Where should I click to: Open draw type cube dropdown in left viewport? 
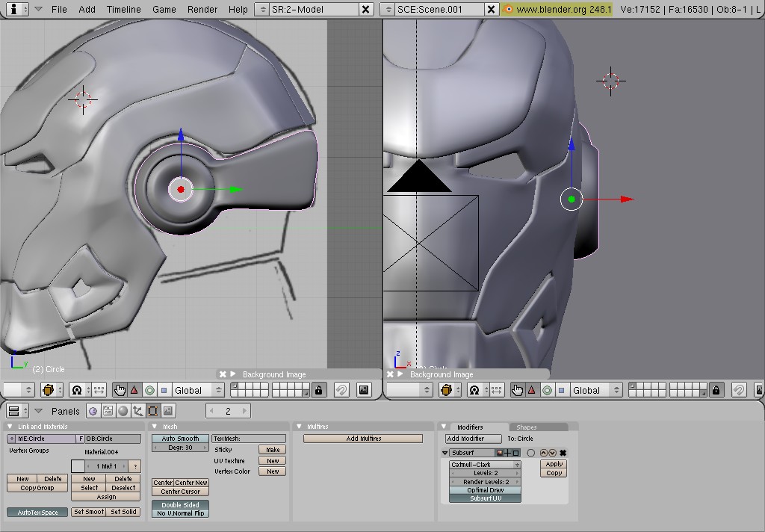click(52, 390)
